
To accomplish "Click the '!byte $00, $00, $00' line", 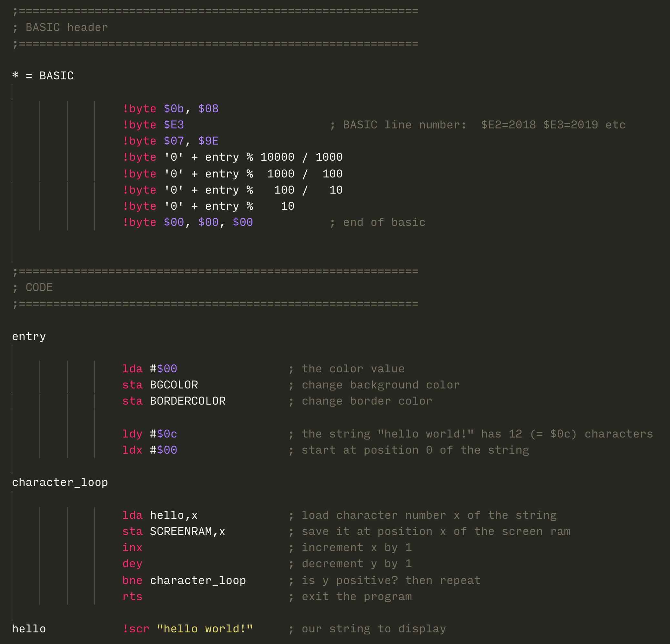I will [x=188, y=222].
